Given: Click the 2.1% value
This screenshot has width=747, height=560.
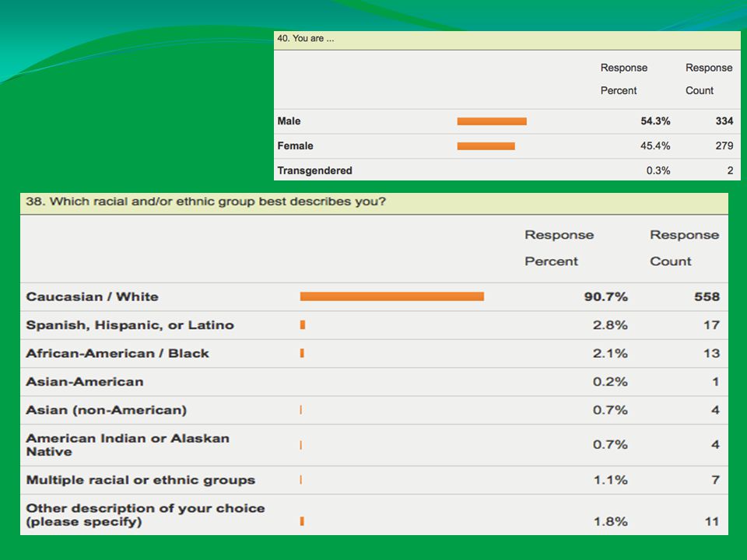Looking at the screenshot, I should coord(610,353).
